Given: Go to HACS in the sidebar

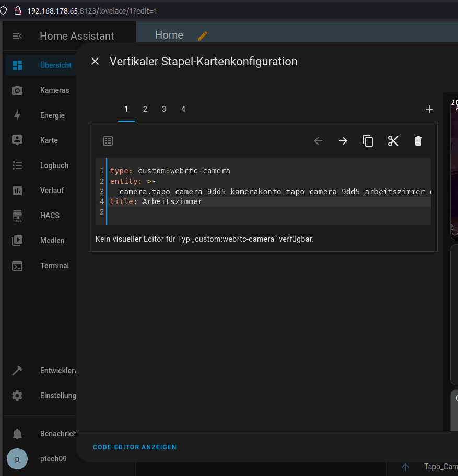Looking at the screenshot, I should [50, 216].
